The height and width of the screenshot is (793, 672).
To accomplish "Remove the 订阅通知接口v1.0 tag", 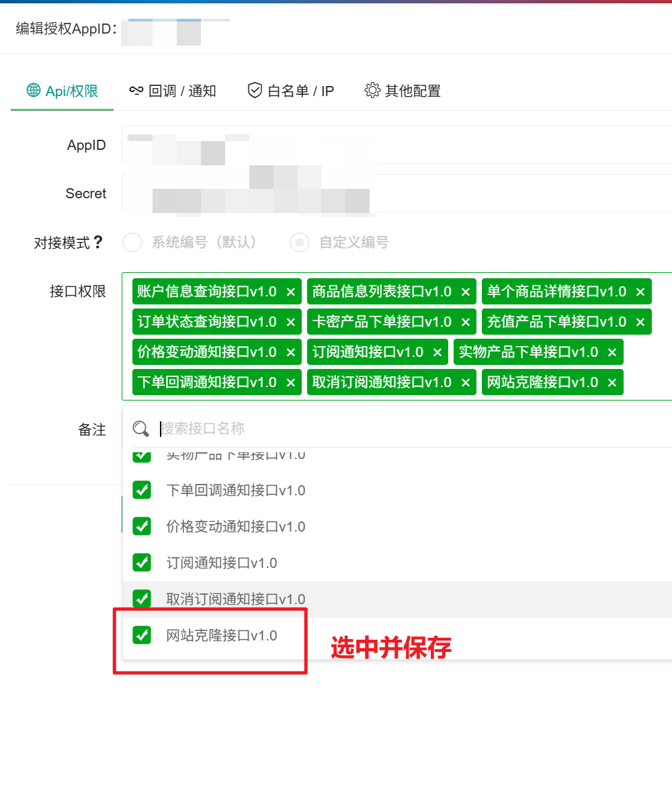I will [437, 352].
